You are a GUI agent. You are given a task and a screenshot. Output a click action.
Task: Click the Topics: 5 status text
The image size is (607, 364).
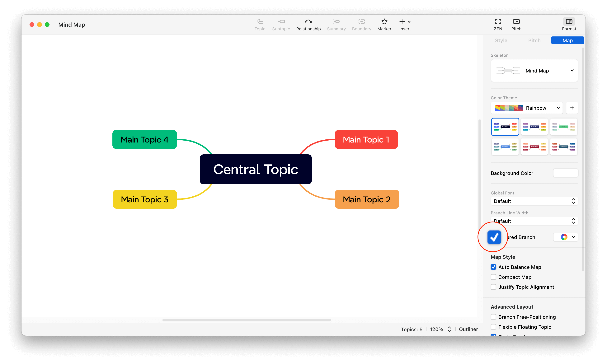coord(412,329)
